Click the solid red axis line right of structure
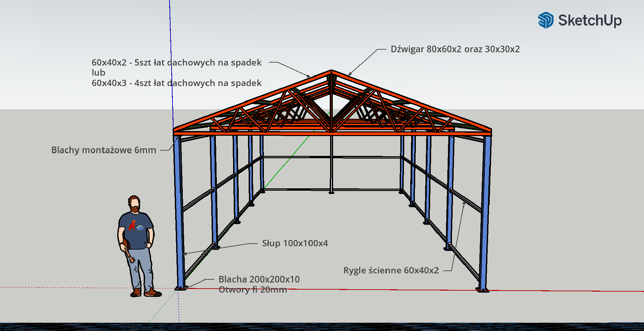 (563, 291)
